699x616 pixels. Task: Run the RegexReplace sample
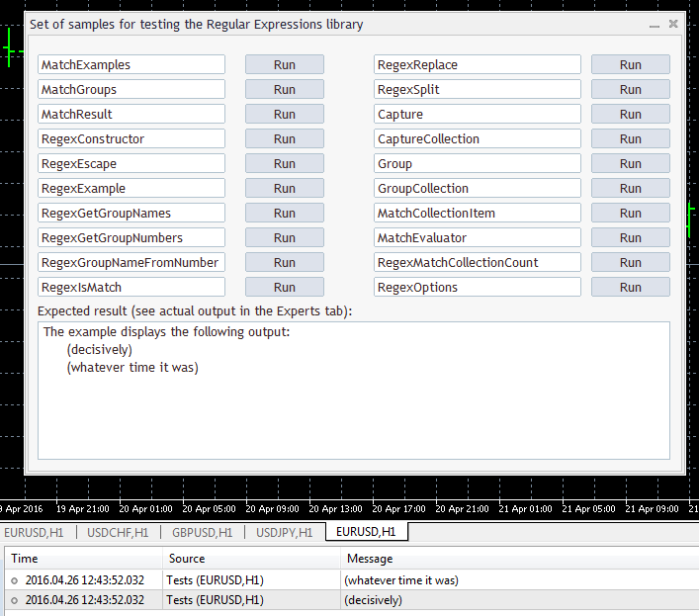tap(631, 64)
